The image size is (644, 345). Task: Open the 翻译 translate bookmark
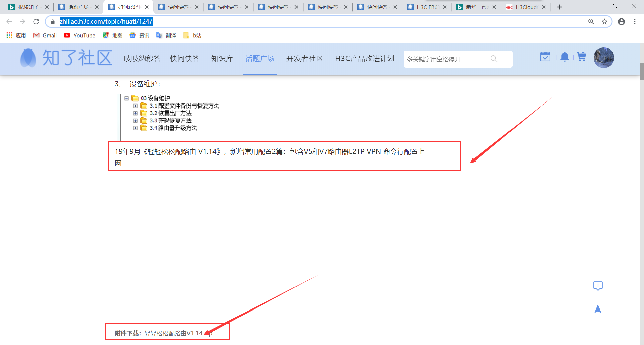(x=166, y=35)
